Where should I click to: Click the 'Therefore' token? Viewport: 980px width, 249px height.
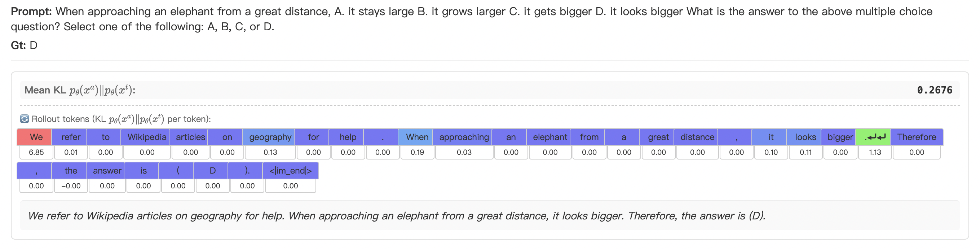click(x=917, y=137)
